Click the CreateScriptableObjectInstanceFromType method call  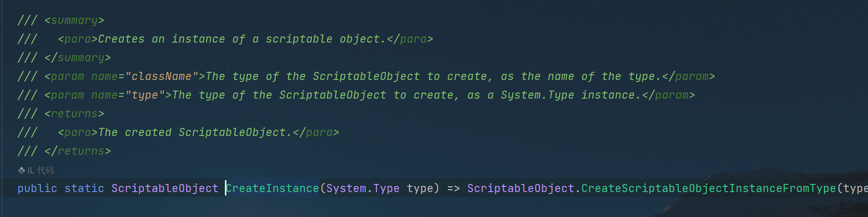pyautogui.click(x=708, y=189)
